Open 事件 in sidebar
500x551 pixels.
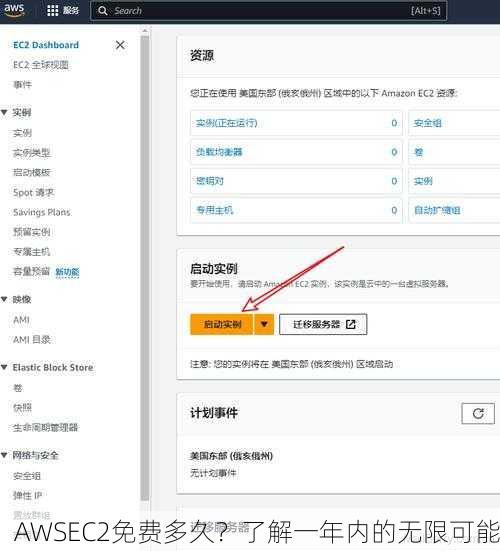click(22, 85)
